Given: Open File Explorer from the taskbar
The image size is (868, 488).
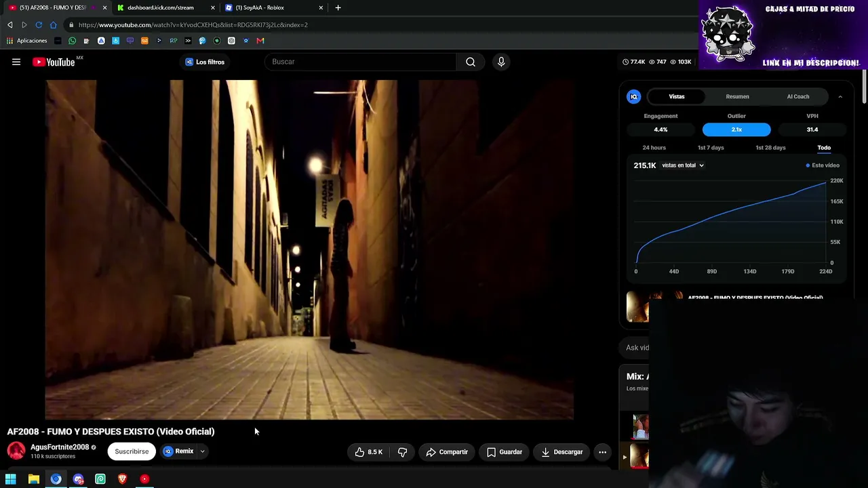Looking at the screenshot, I should pos(33,479).
